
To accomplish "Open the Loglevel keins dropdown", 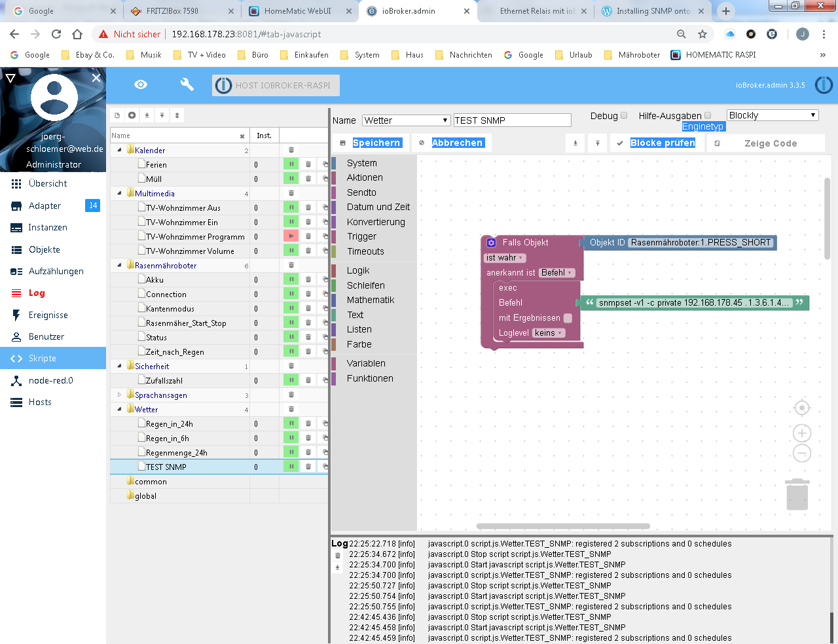I will click(x=549, y=333).
